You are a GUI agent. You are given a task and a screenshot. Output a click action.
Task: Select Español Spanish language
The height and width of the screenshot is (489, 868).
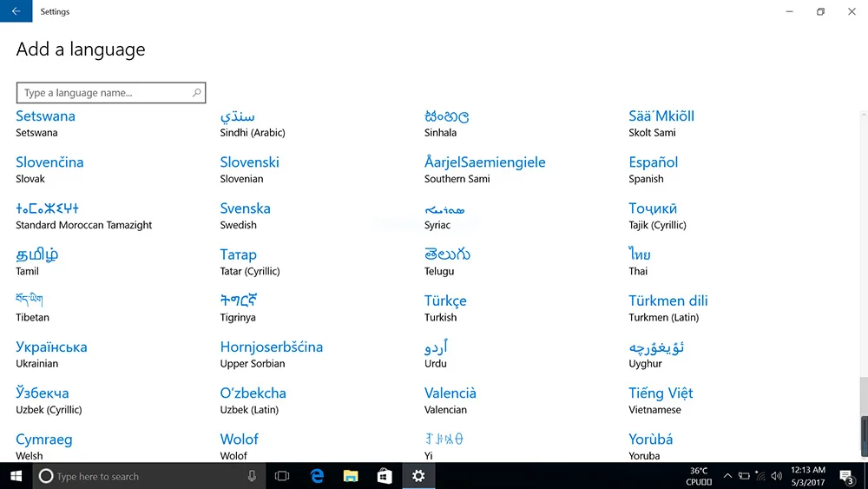pos(654,170)
